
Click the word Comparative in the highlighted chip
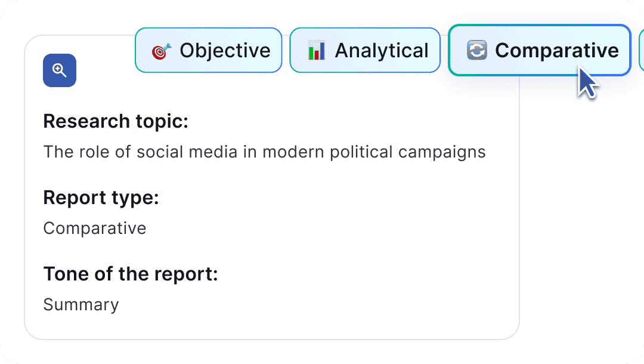[557, 51]
